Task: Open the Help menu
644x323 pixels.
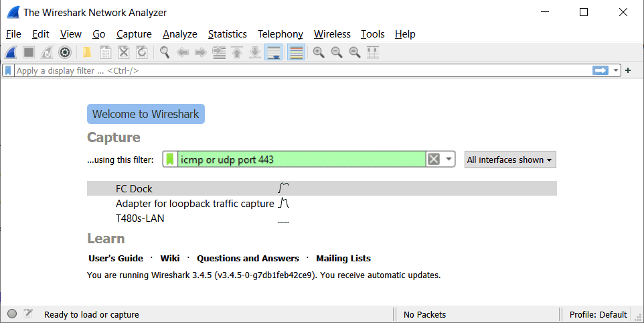Action: click(405, 34)
